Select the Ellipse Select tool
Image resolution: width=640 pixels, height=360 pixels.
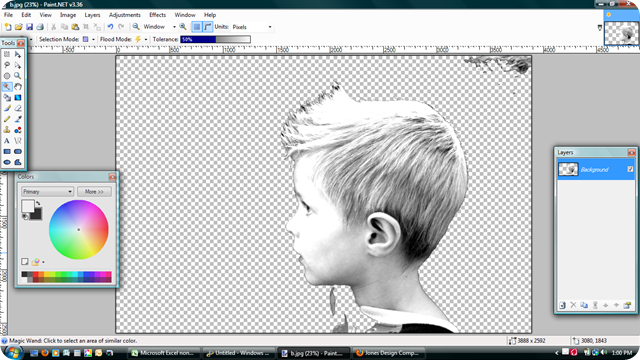tap(7, 76)
